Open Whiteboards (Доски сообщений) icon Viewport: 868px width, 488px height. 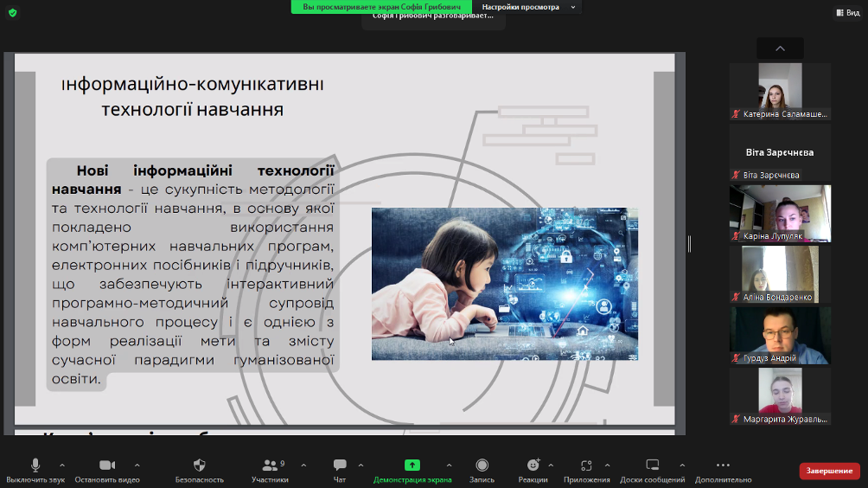tap(653, 466)
